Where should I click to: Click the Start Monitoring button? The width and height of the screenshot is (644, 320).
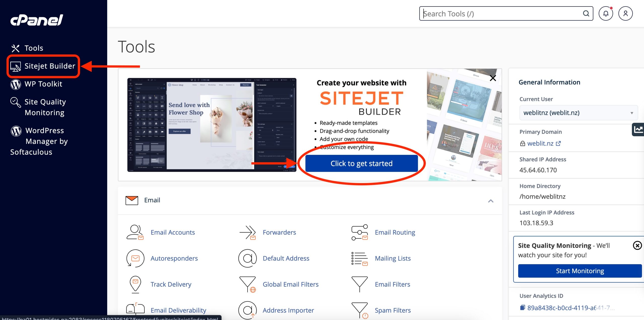coord(580,271)
